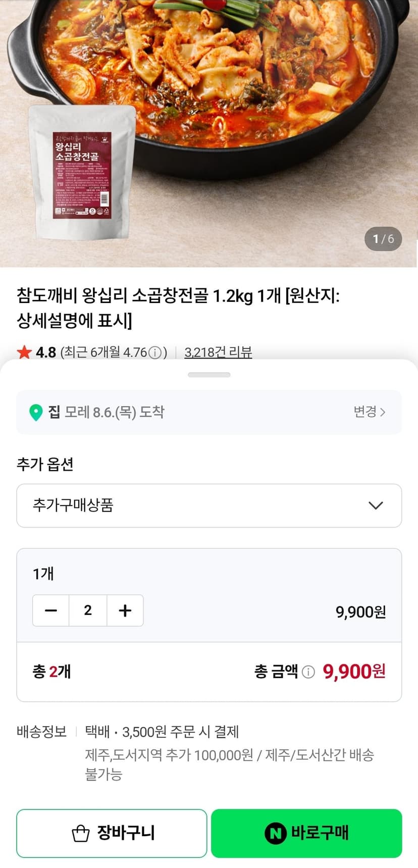This screenshot has width=418, height=868.
Task: Expand options with the dropdown chevron arrow
Action: tap(376, 505)
